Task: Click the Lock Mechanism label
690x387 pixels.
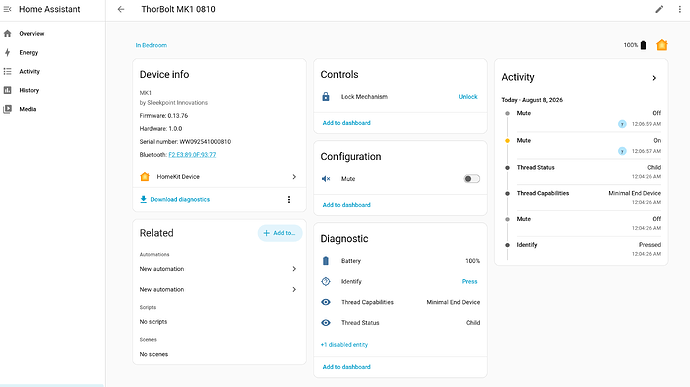Action: point(364,96)
